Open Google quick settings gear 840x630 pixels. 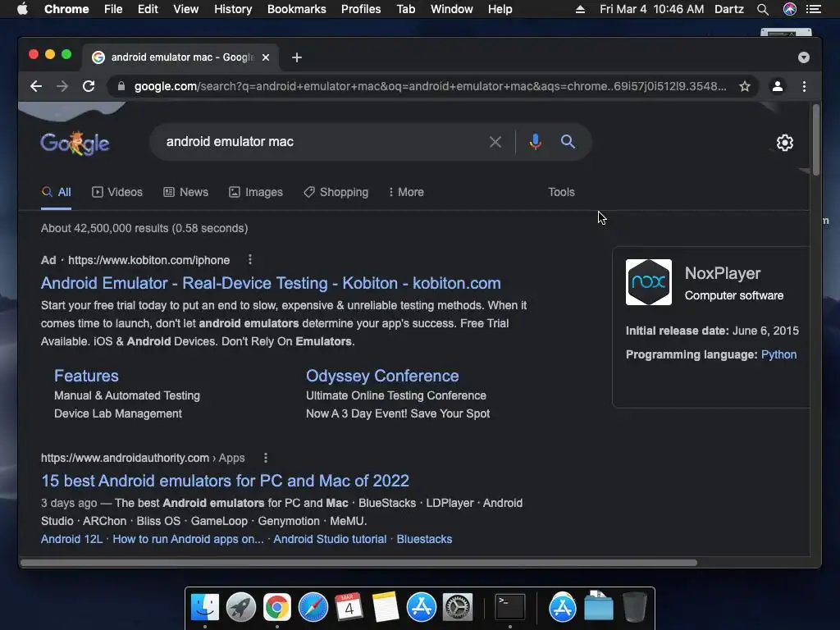tap(785, 143)
